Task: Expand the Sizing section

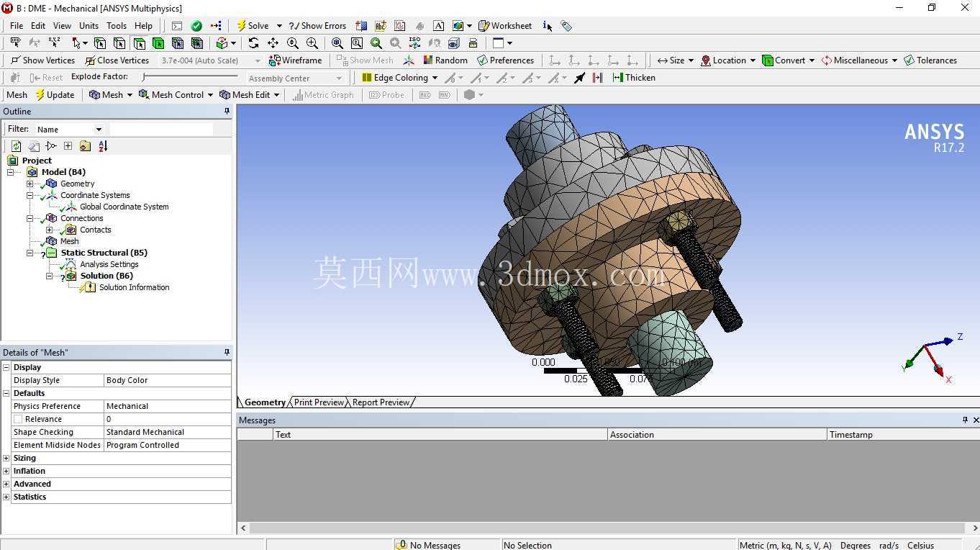Action: (6, 459)
